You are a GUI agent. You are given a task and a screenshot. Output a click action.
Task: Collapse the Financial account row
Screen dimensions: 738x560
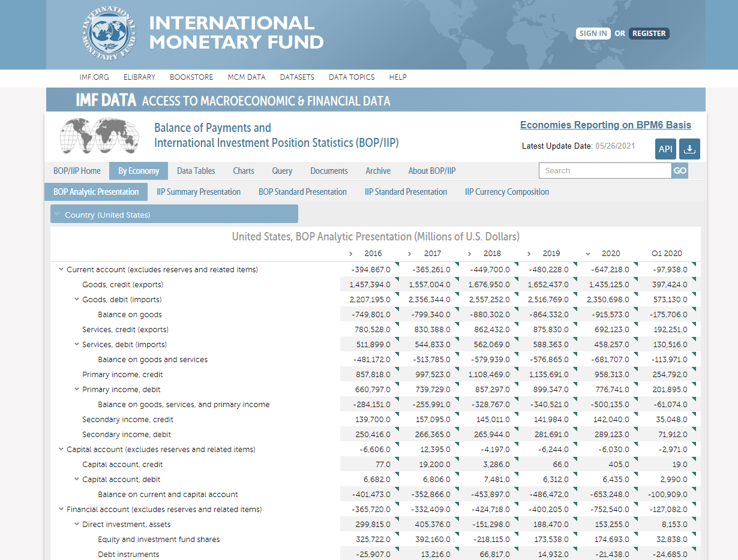coord(61,510)
